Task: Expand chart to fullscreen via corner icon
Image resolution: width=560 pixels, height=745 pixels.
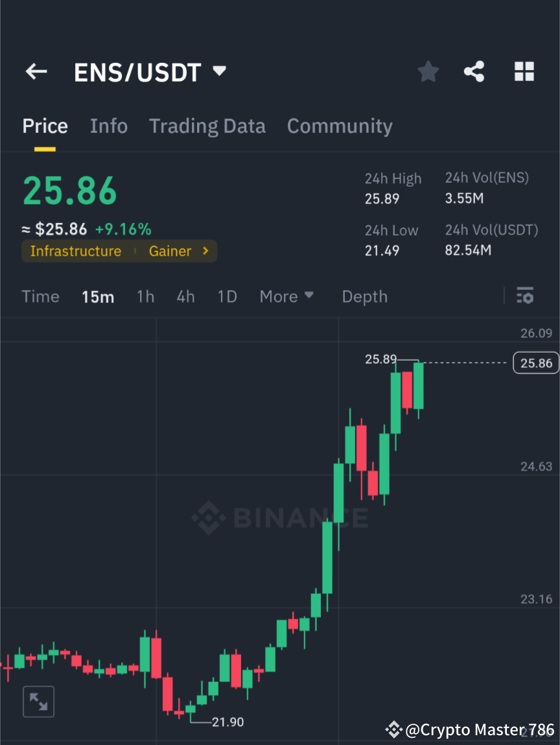Action: (x=38, y=701)
